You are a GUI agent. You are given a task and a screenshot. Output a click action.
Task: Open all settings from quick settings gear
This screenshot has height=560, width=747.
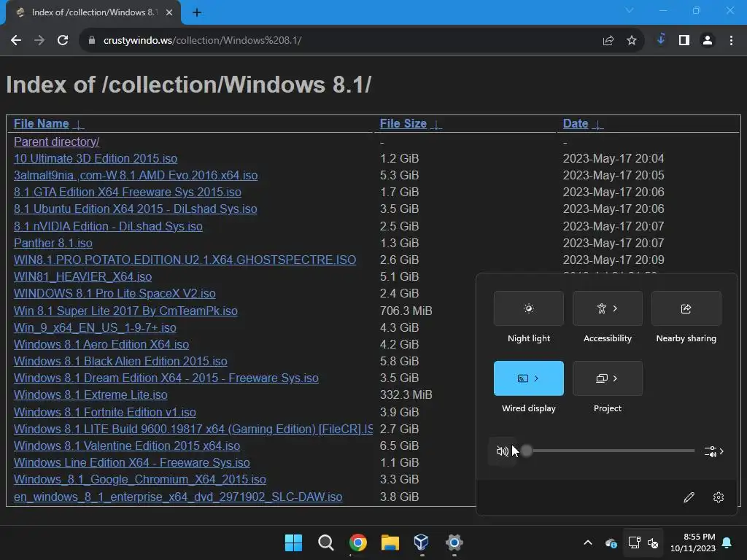719,497
